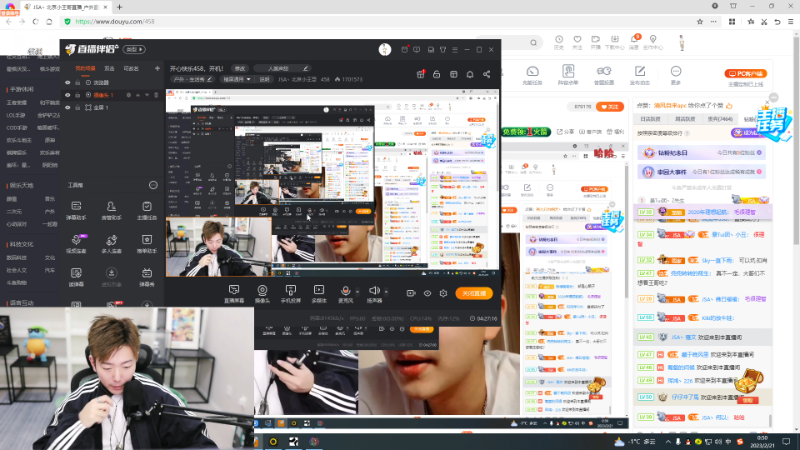Click the PC客户端 button on the Douyu page
Viewport: 800px width, 450px height.
coord(746,73)
